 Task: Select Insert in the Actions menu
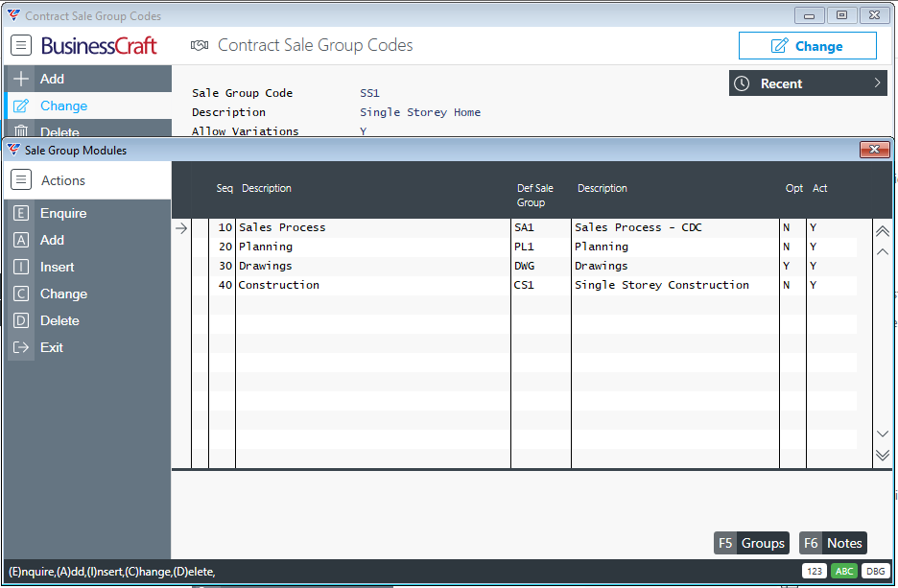click(x=88, y=267)
